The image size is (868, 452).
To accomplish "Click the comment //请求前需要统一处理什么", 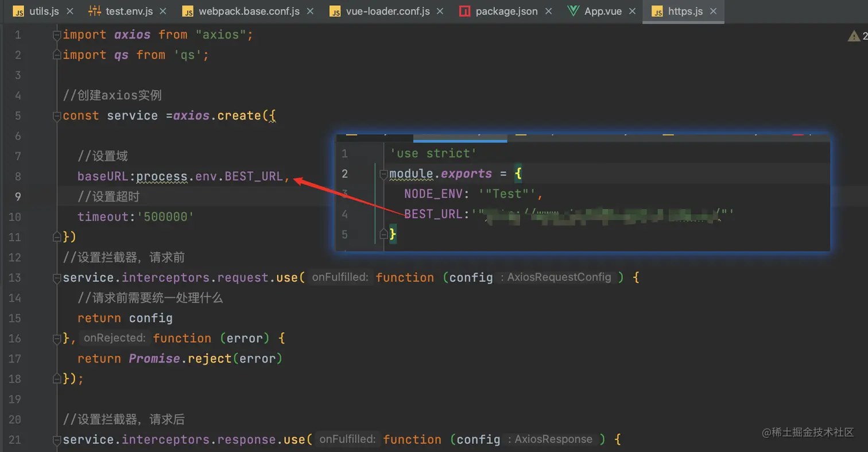I will click(150, 298).
